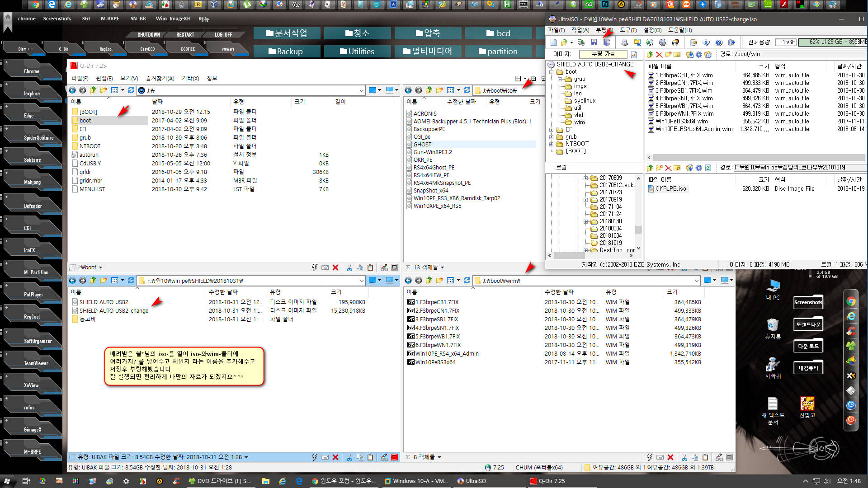Click the Up folder icon in UltraISO image pane
Image resolution: width=868 pixels, height=488 pixels.
[x=650, y=54]
